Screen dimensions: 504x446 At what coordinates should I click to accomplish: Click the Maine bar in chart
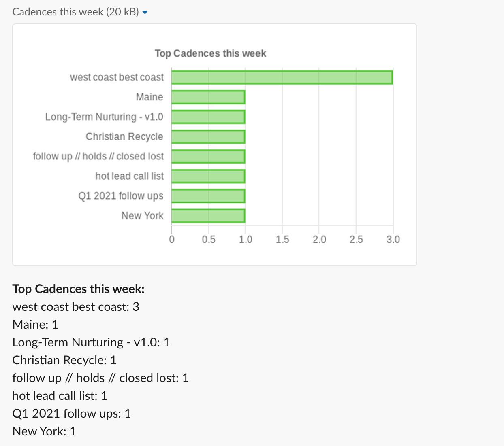[x=208, y=97]
